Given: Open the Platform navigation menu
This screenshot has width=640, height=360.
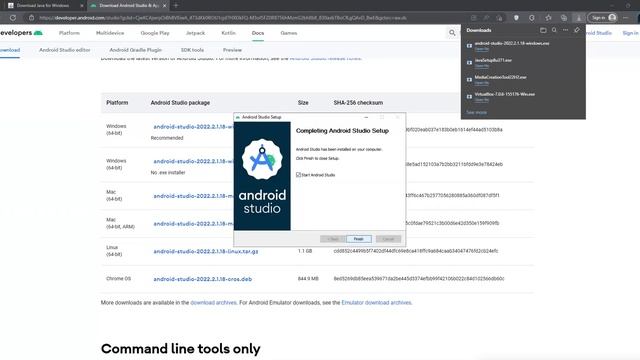Looking at the screenshot, I should (69, 33).
